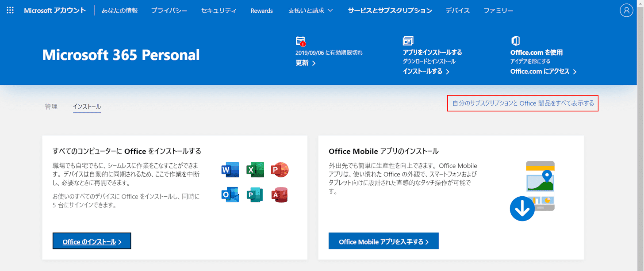Click すべてのコンピューターに Office をインストールする heading
The height and width of the screenshot is (271, 644).
(x=127, y=151)
